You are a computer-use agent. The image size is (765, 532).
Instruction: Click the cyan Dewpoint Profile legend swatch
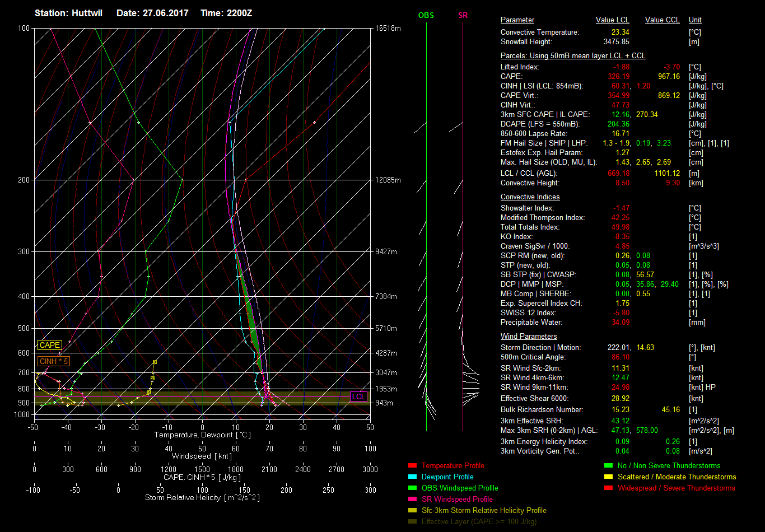412,477
